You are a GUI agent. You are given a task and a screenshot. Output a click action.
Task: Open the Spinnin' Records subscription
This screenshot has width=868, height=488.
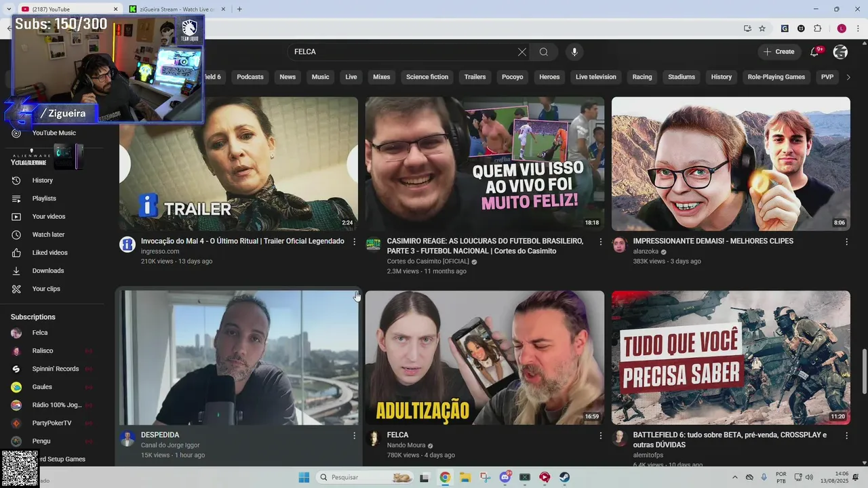[54, 369]
